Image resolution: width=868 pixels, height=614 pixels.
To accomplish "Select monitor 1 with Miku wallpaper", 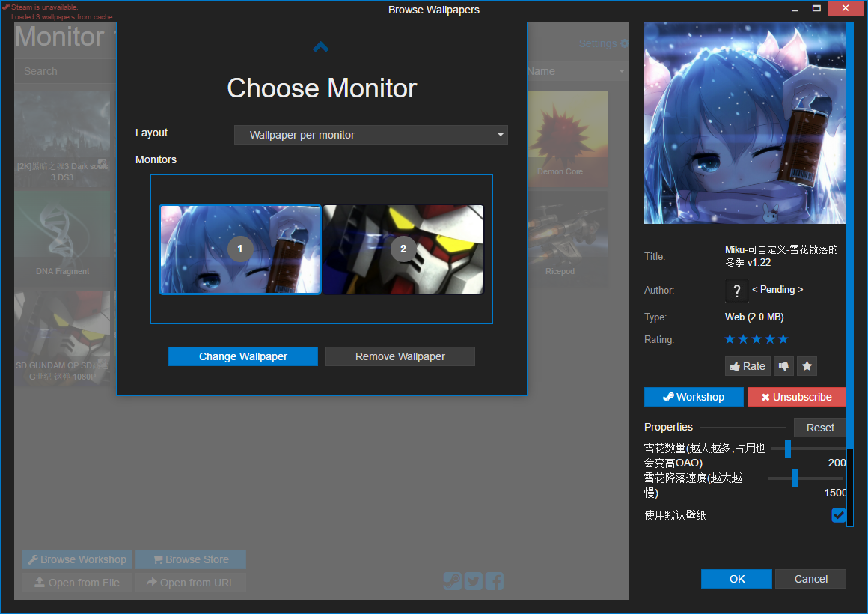I will (x=240, y=249).
